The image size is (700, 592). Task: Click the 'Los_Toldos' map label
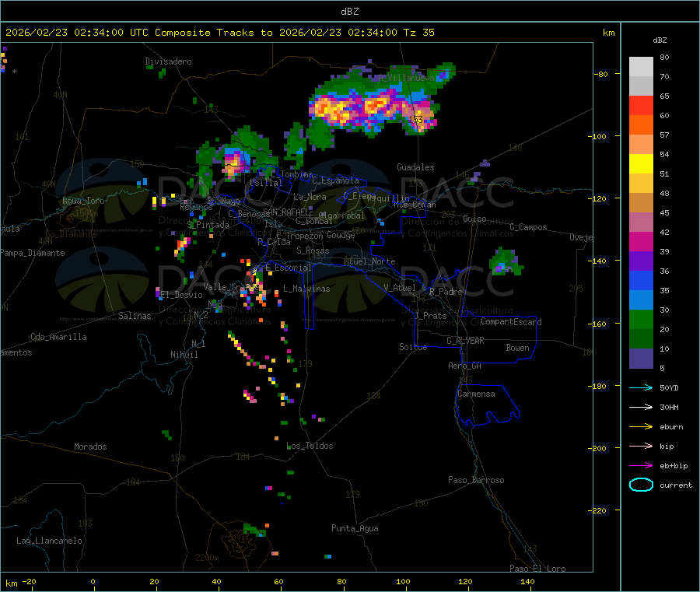[x=310, y=446]
